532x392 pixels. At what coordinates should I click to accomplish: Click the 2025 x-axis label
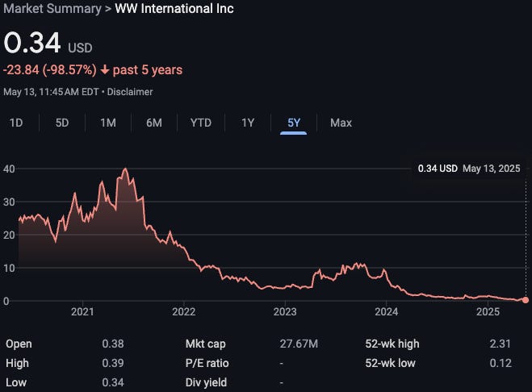click(488, 311)
